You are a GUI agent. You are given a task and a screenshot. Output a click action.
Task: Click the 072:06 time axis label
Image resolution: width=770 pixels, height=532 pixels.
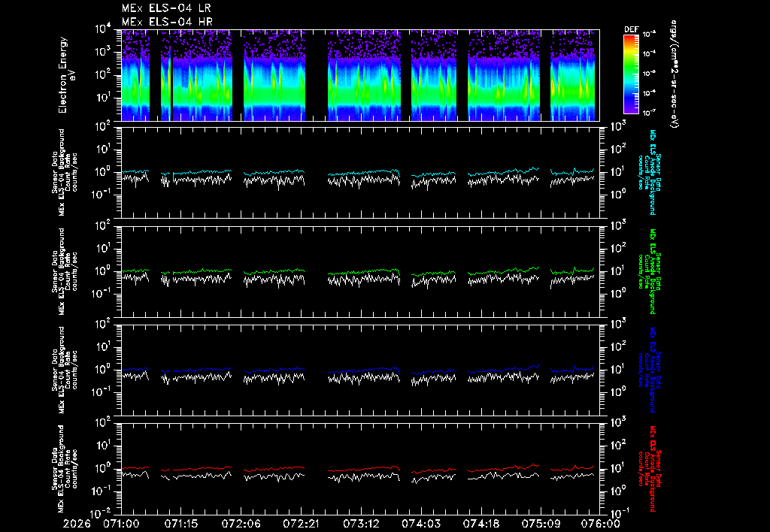(x=241, y=524)
